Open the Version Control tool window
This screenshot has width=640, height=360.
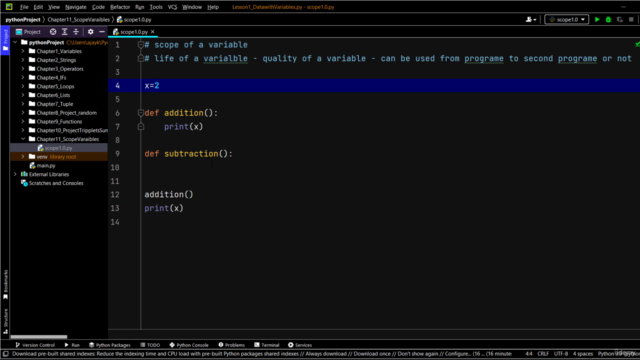point(35,345)
